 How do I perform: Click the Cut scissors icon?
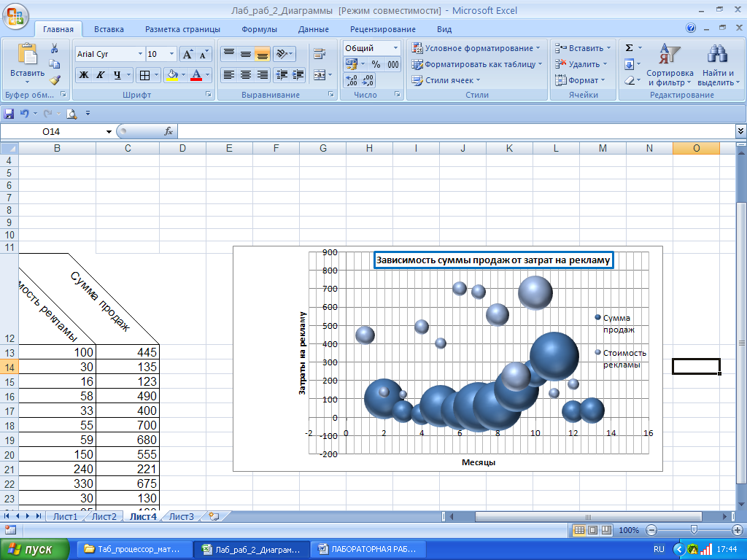tap(55, 49)
